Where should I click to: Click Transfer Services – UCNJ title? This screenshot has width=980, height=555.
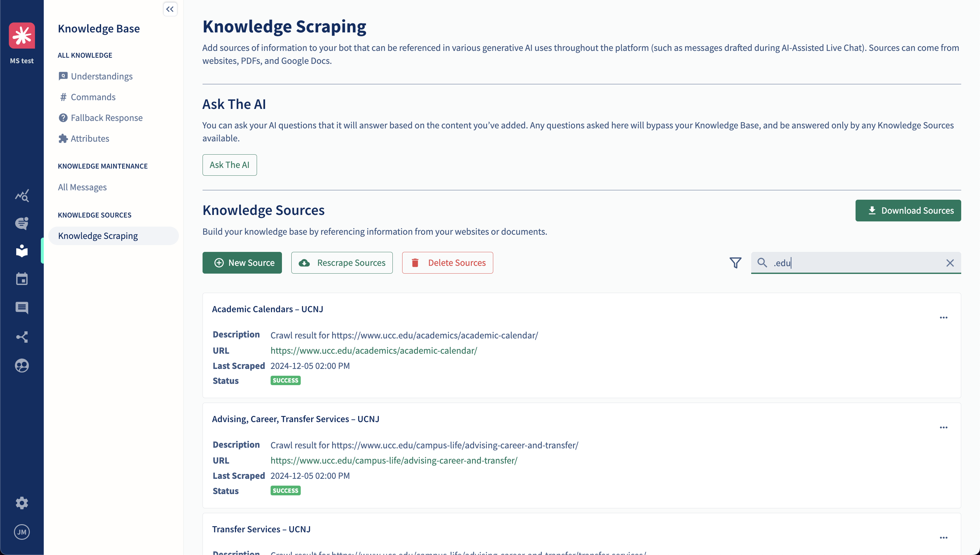pyautogui.click(x=262, y=529)
